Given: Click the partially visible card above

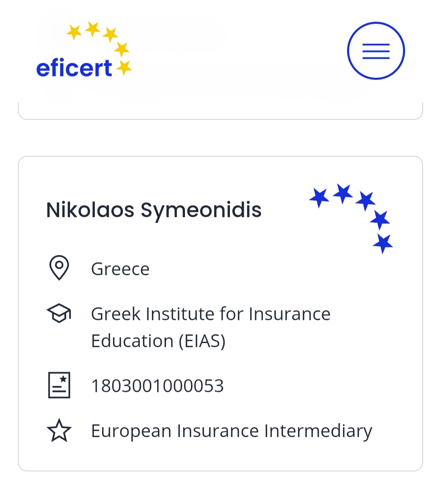Looking at the screenshot, I should pyautogui.click(x=220, y=111).
